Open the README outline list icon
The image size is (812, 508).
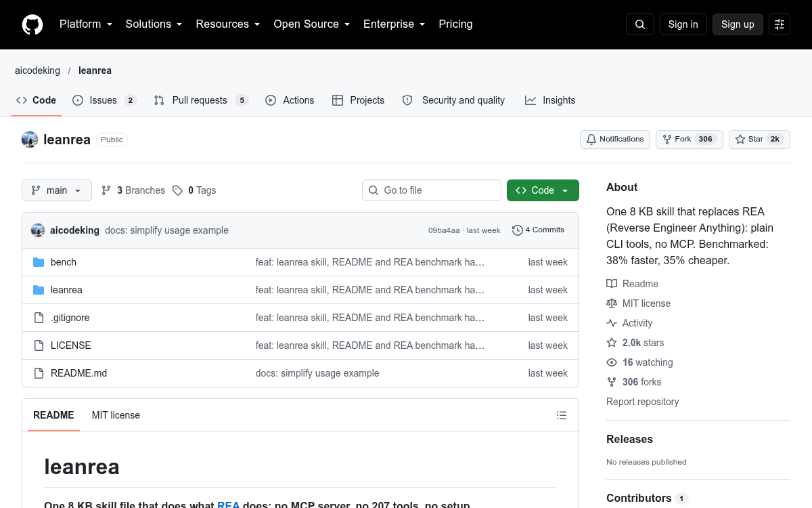(x=562, y=415)
